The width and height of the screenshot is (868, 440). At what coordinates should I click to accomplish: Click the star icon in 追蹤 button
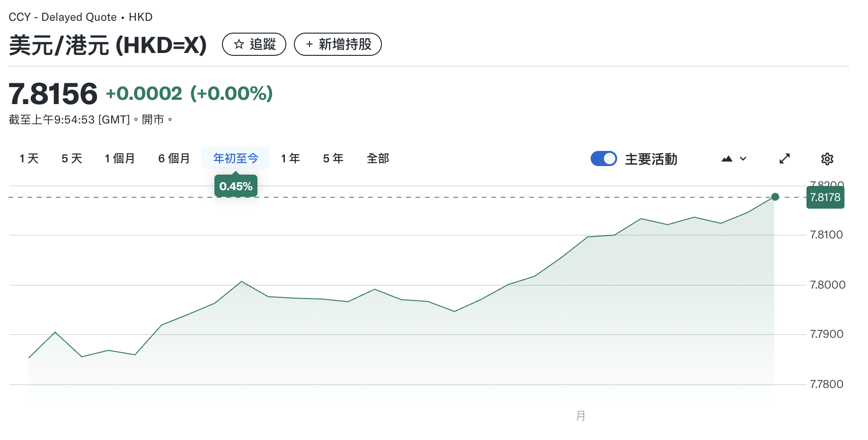pyautogui.click(x=239, y=44)
